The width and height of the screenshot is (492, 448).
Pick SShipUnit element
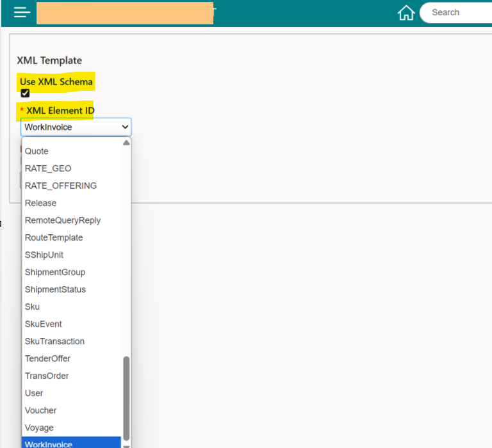(71, 255)
